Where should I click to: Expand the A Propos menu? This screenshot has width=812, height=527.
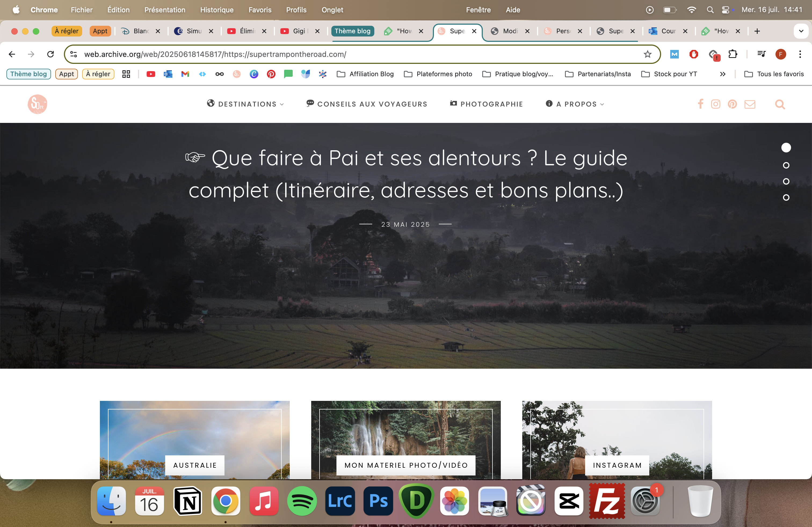click(x=575, y=104)
